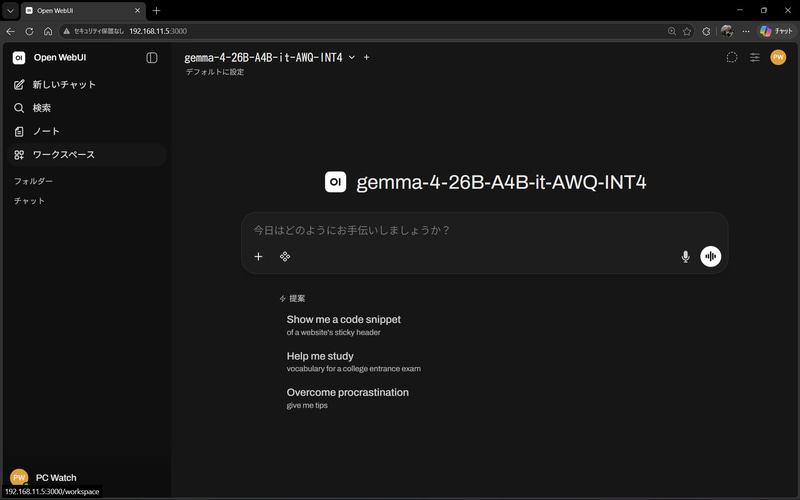
Task: Click the browser home icon
Action: pyautogui.click(x=48, y=31)
